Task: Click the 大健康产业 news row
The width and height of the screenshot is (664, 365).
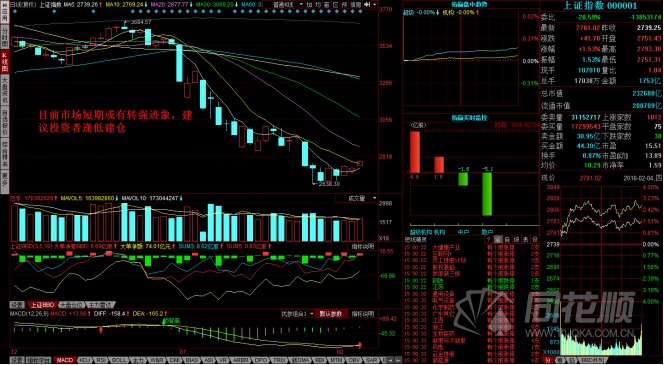Action: point(471,247)
